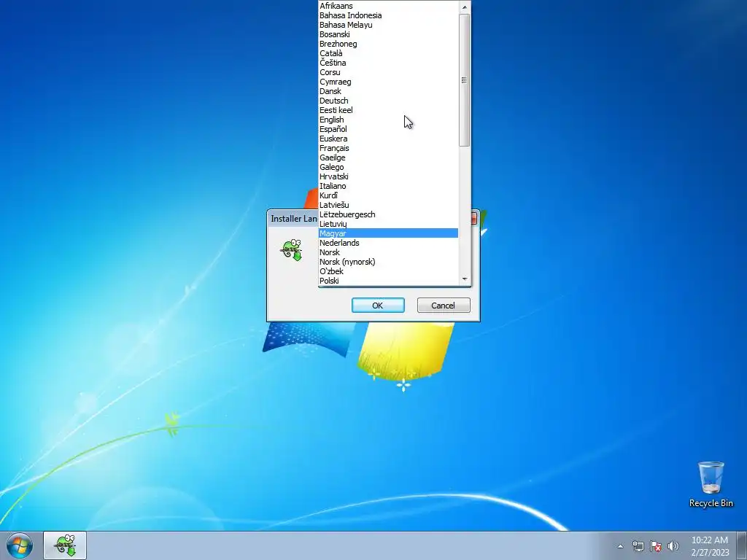Screen dimensions: 747x560
Task: Select Euskera from the dropdown list
Action: coord(388,139)
